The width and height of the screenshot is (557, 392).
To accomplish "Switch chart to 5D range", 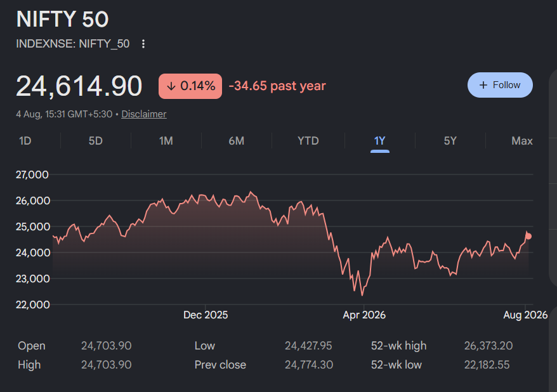I will (x=96, y=141).
